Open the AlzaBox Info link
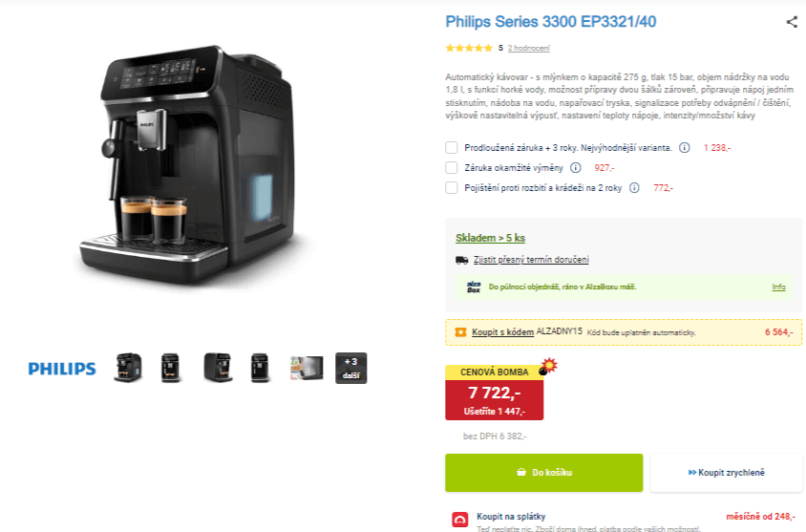Image resolution: width=806 pixels, height=532 pixels. [x=778, y=287]
